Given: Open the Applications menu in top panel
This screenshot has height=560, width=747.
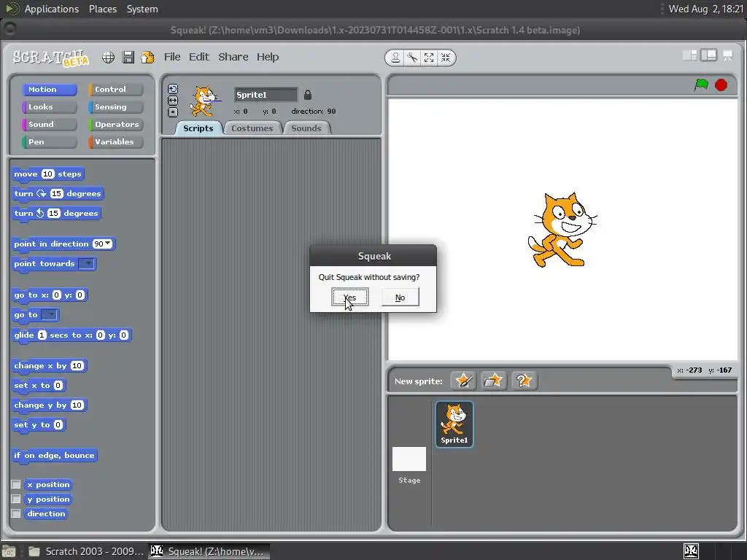Looking at the screenshot, I should click(52, 9).
